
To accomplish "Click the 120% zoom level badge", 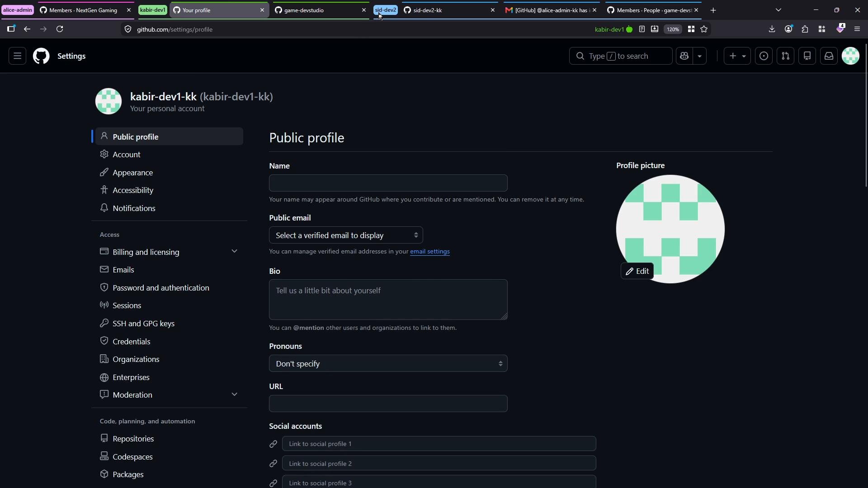I will tap(673, 29).
